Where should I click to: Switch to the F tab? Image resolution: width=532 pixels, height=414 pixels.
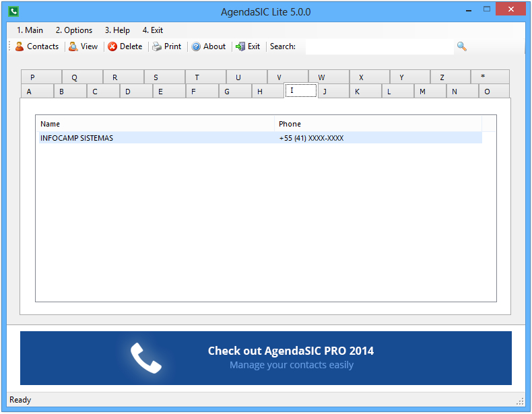[202, 91]
